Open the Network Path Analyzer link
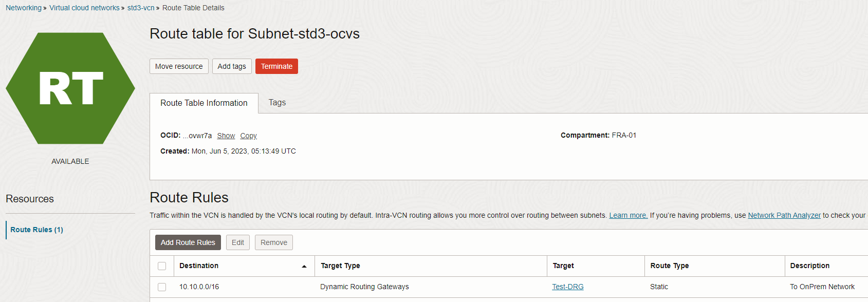Viewport: 868px width, 302px height. (x=784, y=215)
